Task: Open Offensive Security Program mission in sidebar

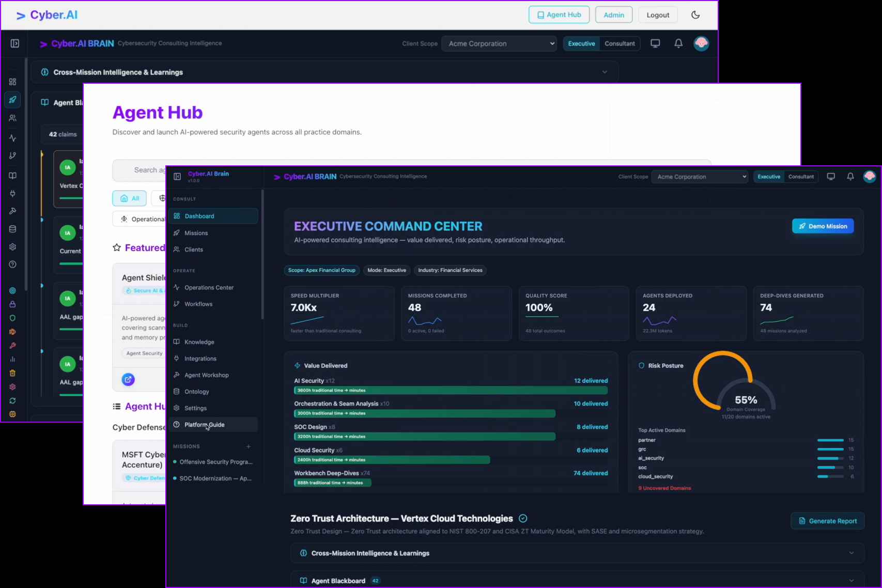Action: point(213,462)
